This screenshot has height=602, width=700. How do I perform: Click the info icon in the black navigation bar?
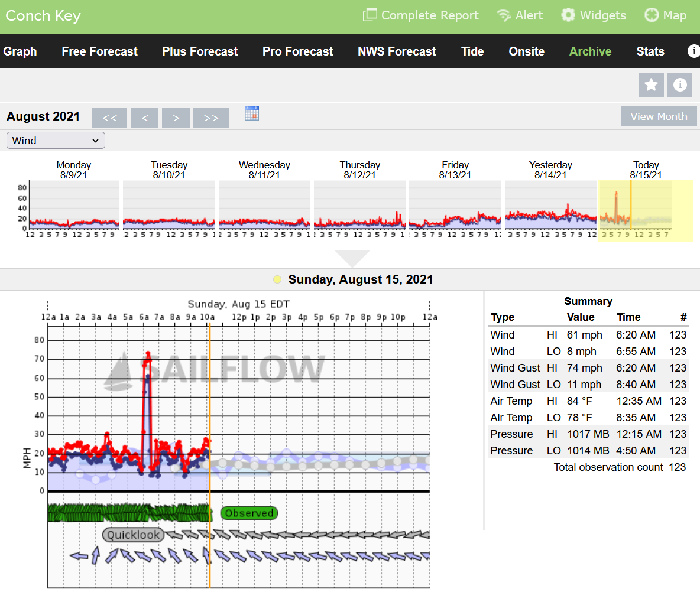coord(693,51)
